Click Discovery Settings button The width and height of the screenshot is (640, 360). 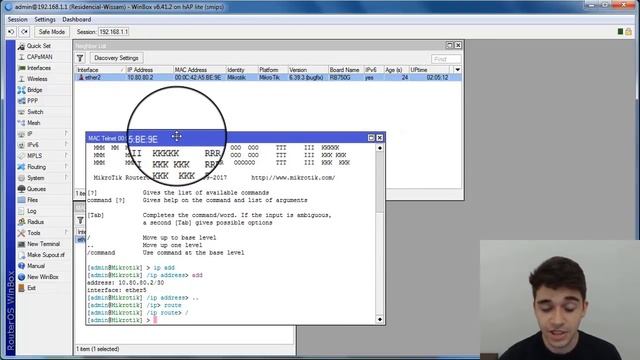[116, 58]
